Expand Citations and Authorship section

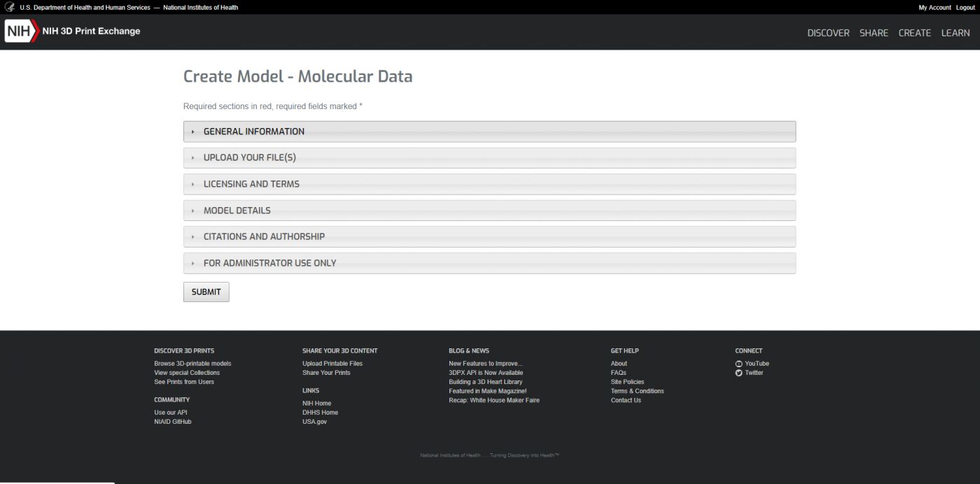[263, 236]
